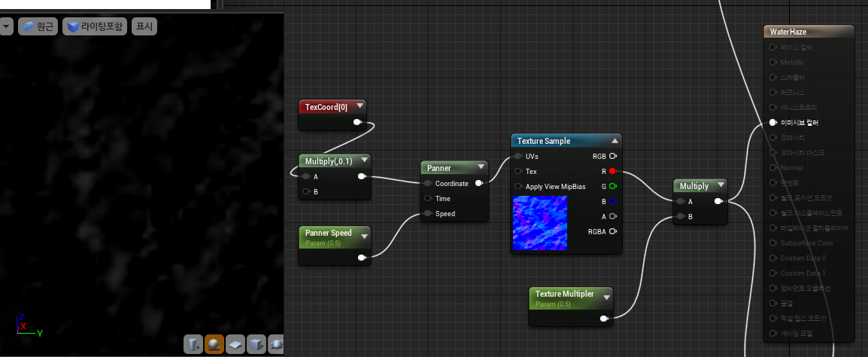Expand the right Multiply node arrow
The width and height of the screenshot is (868, 357).
pyautogui.click(x=720, y=186)
